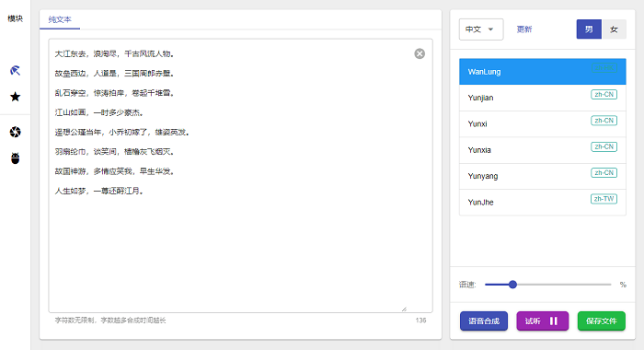Click the 保存文件 button
This screenshot has width=644, height=350.
coord(602,321)
